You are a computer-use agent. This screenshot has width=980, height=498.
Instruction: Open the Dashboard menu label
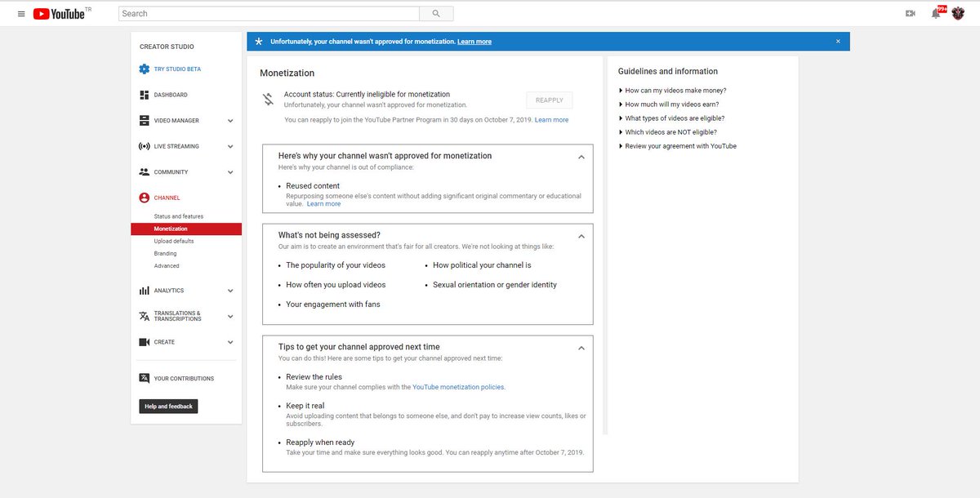click(x=171, y=95)
